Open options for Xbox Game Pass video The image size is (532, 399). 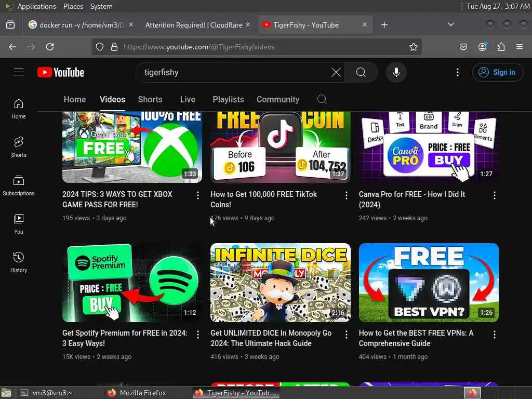198,195
